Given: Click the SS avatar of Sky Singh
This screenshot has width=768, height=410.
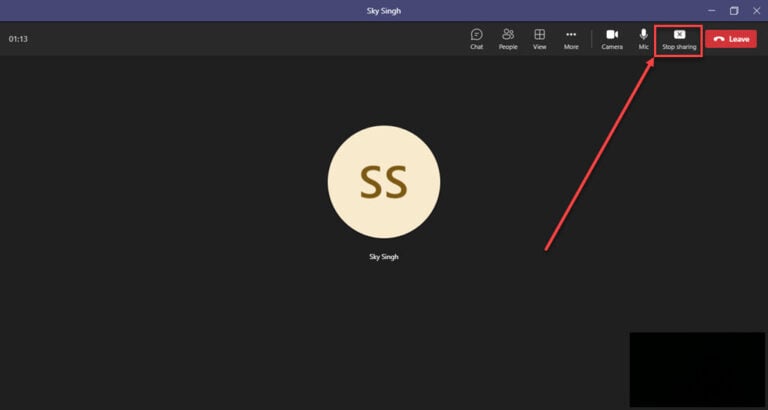Looking at the screenshot, I should [x=384, y=182].
